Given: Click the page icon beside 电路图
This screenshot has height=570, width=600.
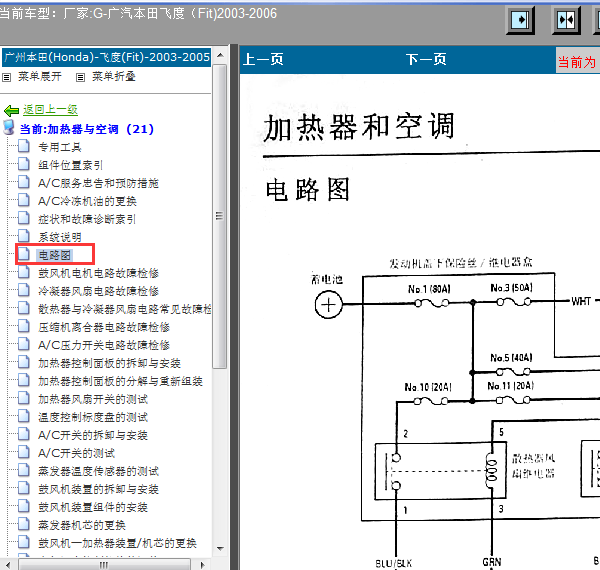Looking at the screenshot, I should click(x=24, y=254).
